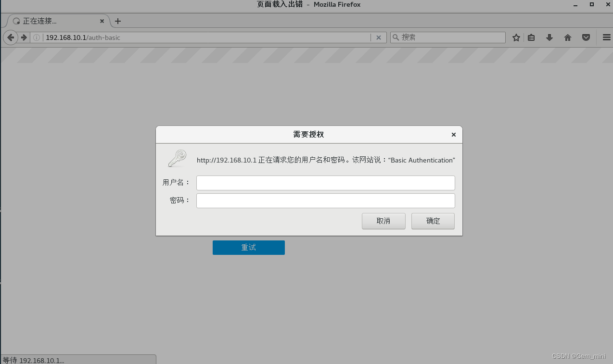Click the search magnifier in search field
The height and width of the screenshot is (364, 613).
tap(395, 37)
